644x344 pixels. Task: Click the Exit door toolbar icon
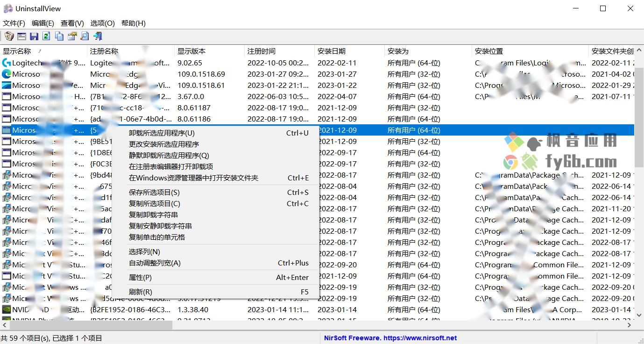(98, 36)
